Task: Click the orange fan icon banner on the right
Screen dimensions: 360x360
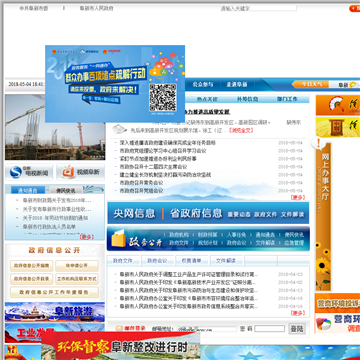Action: coord(338,105)
